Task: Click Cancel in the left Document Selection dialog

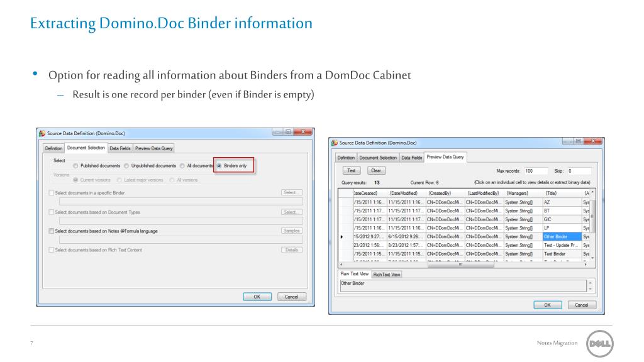Action: click(x=292, y=297)
